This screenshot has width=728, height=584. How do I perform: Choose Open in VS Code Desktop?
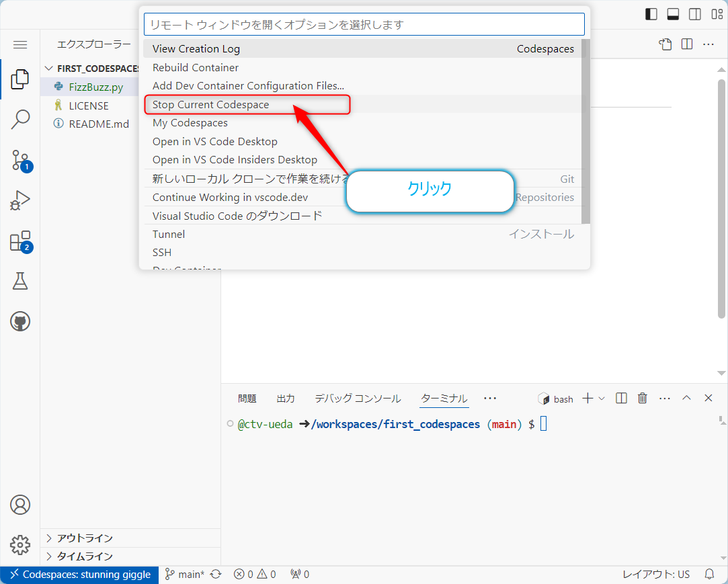click(x=362, y=142)
